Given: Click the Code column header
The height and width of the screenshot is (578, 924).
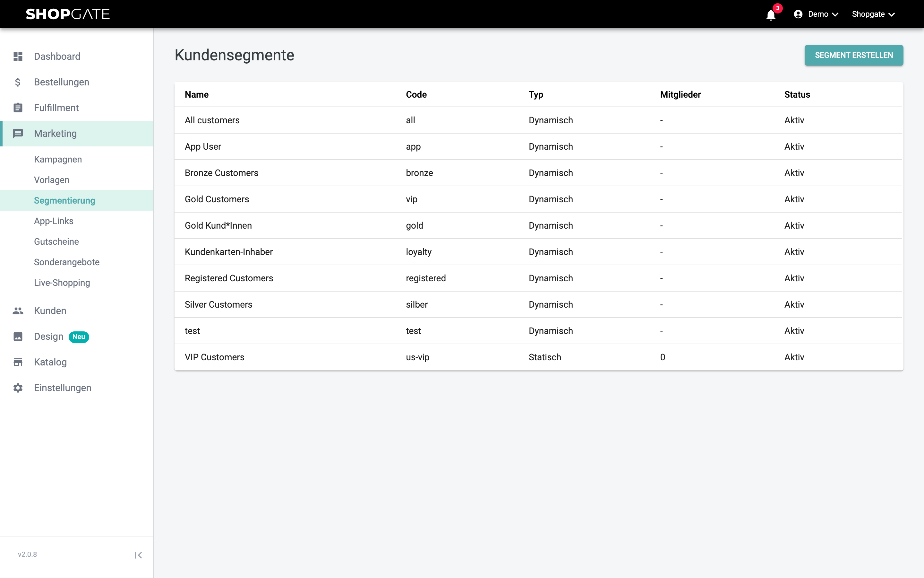Looking at the screenshot, I should point(416,95).
